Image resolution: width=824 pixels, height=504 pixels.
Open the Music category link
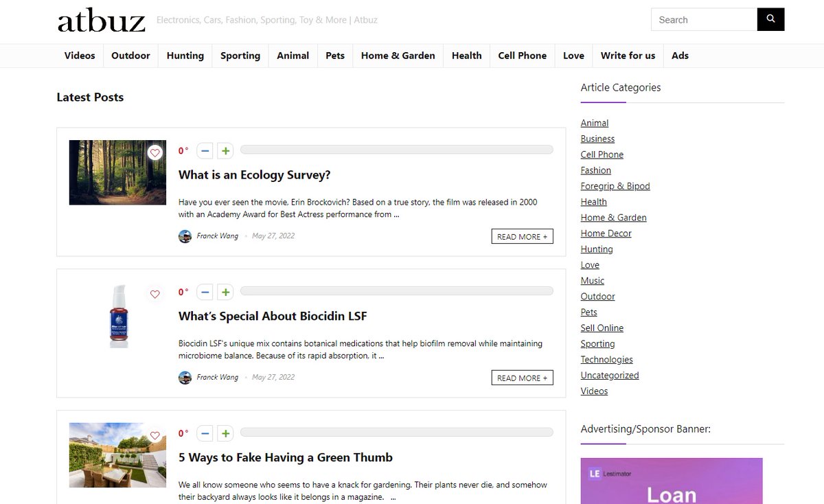pos(593,281)
